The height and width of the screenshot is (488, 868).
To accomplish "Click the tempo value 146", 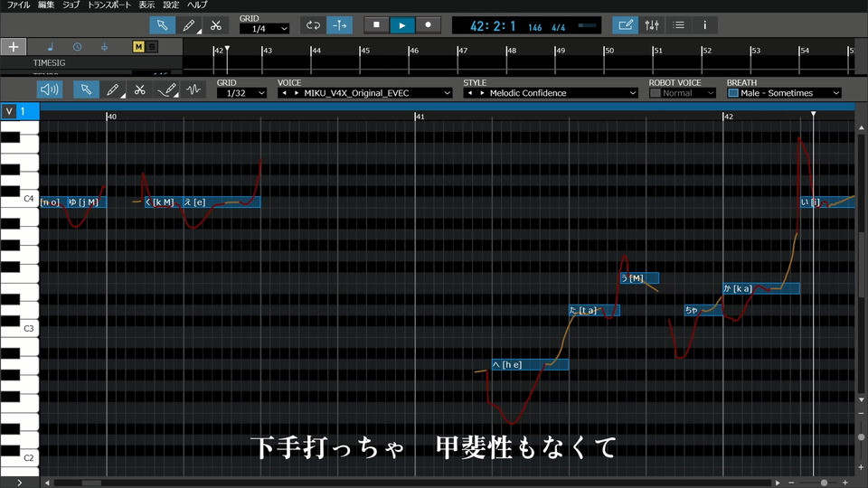I will [x=534, y=27].
